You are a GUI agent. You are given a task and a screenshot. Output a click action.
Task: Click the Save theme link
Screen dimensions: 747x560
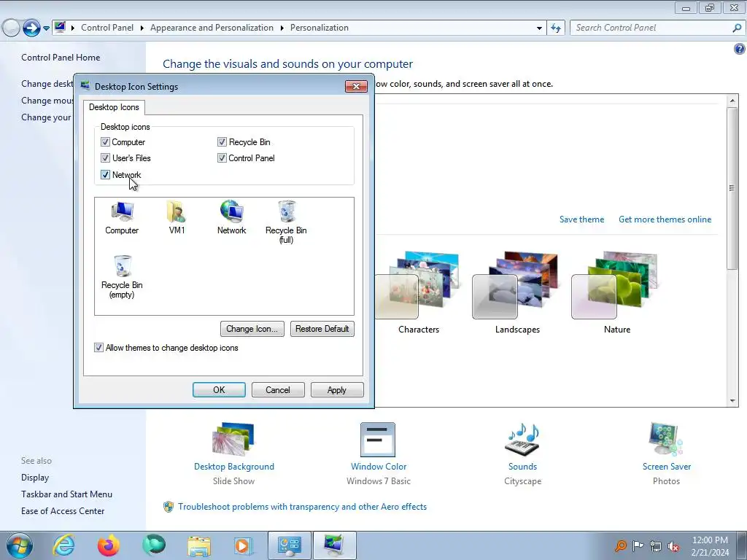[581, 219]
